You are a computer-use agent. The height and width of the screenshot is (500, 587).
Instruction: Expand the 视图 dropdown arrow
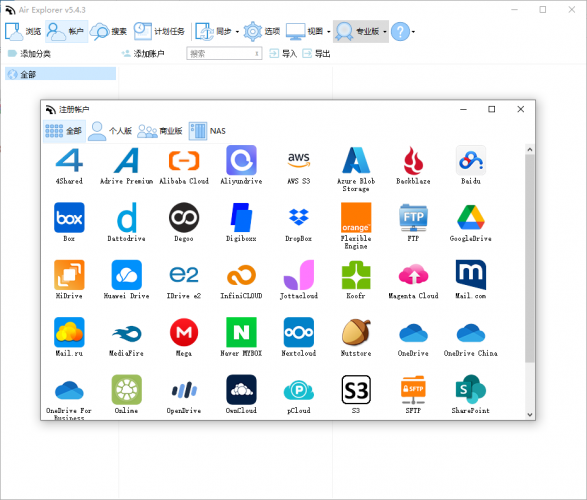[x=329, y=32]
